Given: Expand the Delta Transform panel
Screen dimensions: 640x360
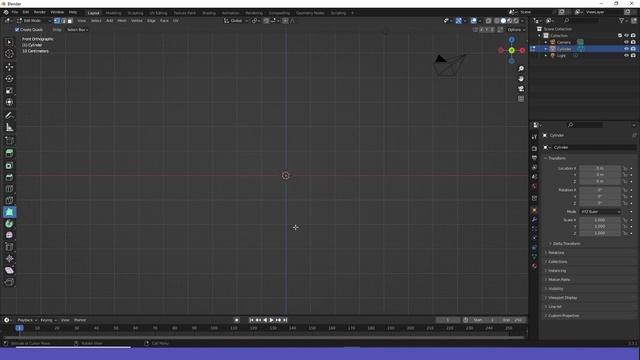Looking at the screenshot, I should pos(566,244).
